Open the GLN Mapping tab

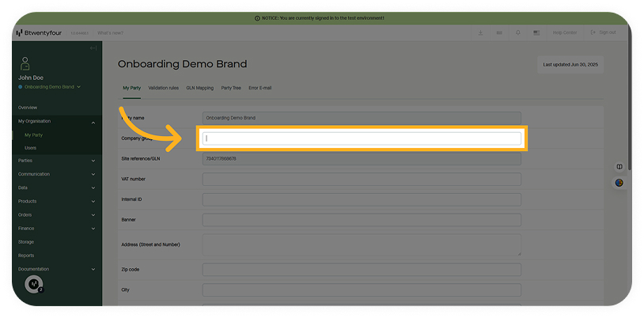(199, 88)
